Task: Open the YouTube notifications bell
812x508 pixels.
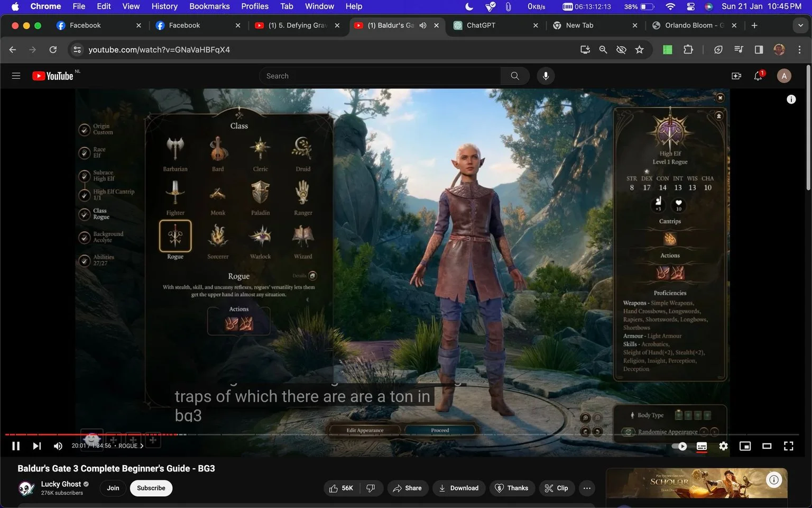Action: tap(758, 76)
